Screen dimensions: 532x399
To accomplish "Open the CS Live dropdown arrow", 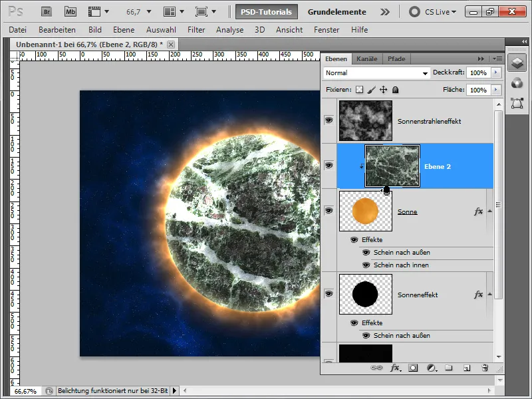I will 454,12.
